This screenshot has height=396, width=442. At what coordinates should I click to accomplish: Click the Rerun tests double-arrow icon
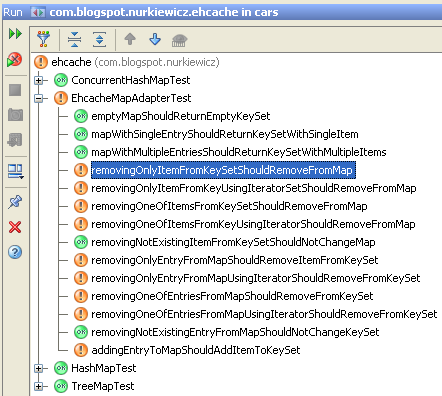pos(15,34)
